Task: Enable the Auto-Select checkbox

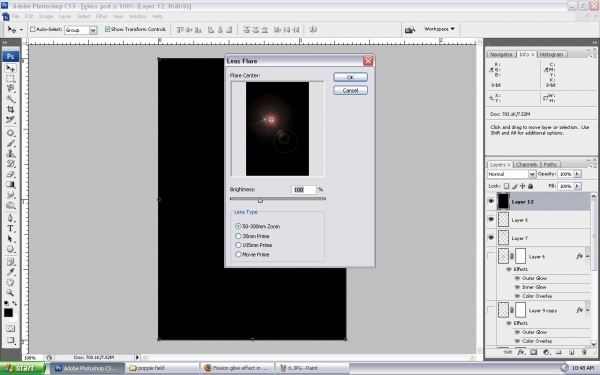Action: [x=33, y=29]
